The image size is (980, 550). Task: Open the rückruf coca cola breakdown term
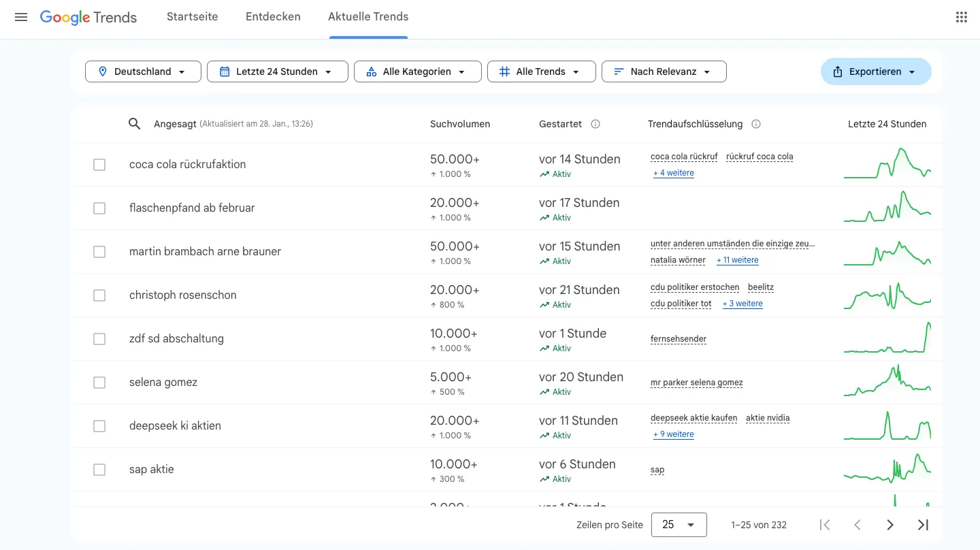tap(759, 157)
